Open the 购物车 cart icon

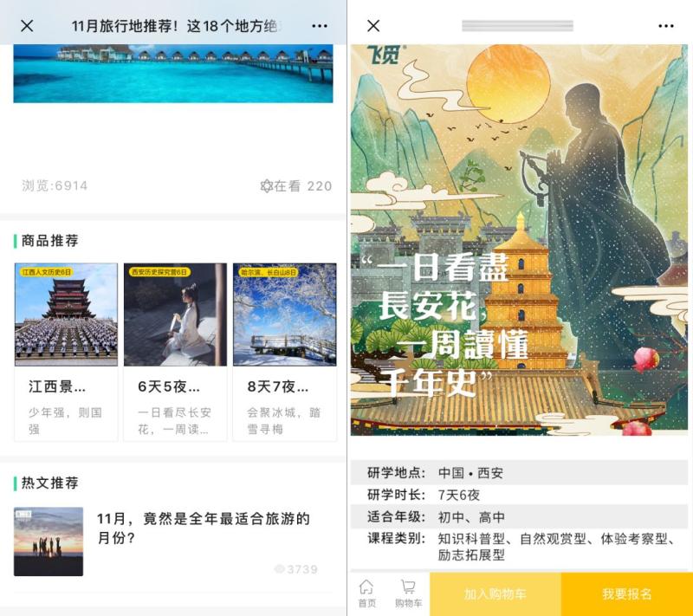pyautogui.click(x=408, y=593)
